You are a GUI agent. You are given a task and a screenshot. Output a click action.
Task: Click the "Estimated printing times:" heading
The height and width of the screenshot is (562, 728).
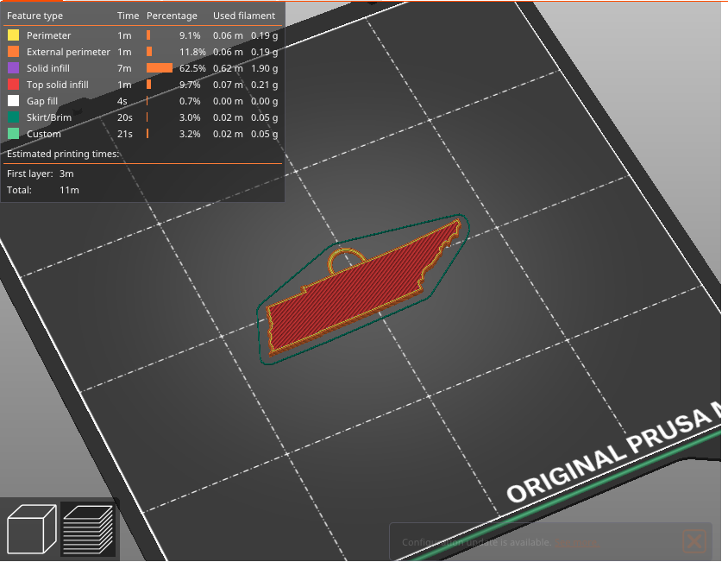click(x=63, y=154)
